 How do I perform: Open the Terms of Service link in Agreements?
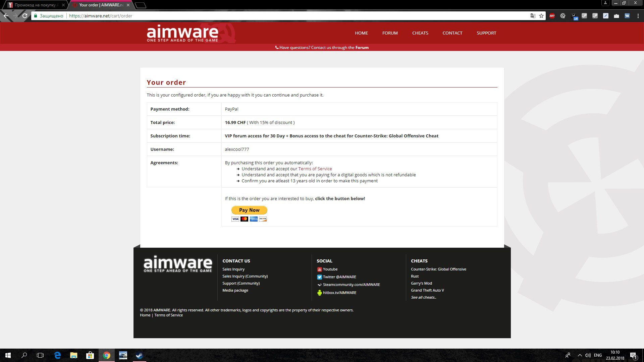pos(315,169)
